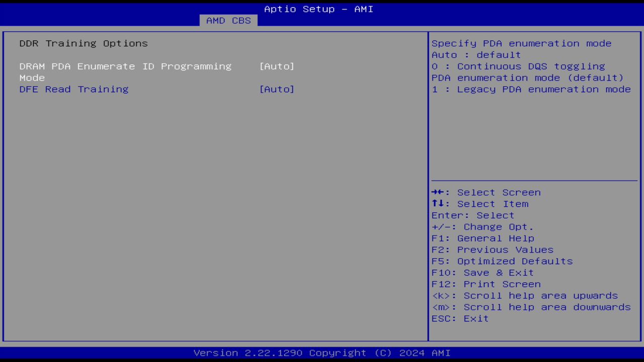Viewport: 644px width, 362px height.
Task: Click the 'Enter: Select' key hint
Action: (473, 216)
